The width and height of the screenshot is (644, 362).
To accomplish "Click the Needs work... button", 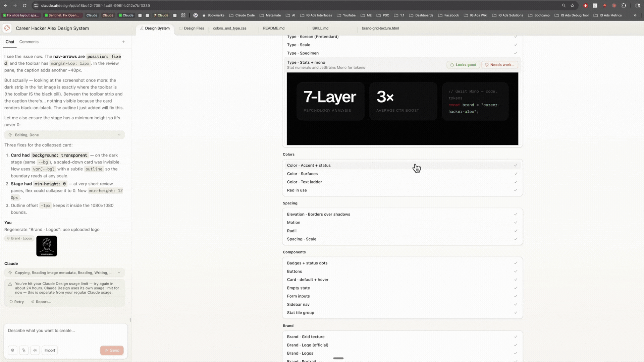I will point(499,65).
